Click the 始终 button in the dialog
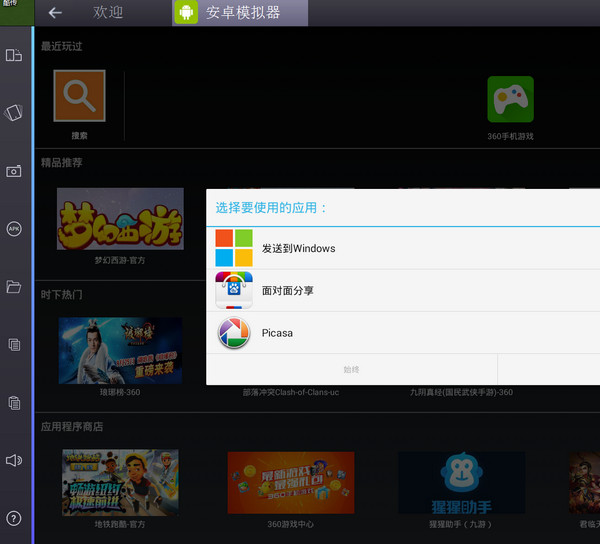The width and height of the screenshot is (600, 544). pyautogui.click(x=352, y=370)
